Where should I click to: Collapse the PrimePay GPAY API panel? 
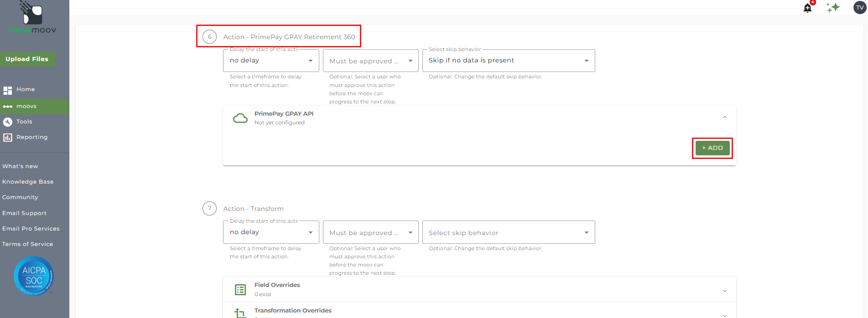click(725, 118)
